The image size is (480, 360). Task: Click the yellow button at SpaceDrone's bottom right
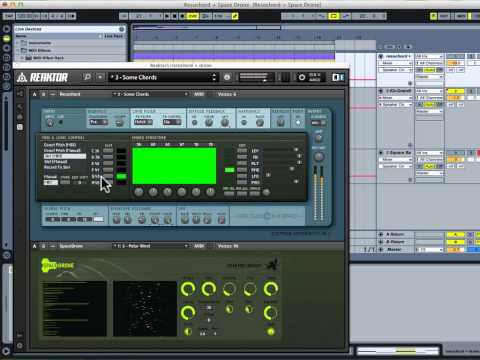click(x=271, y=332)
